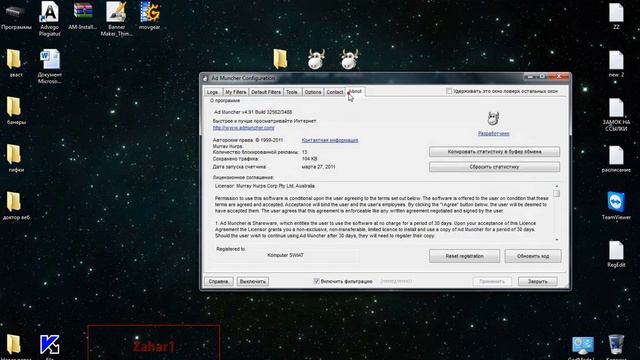Open the Advego Plagiatus desktop shortcut
Image resolution: width=640 pixels, height=360 pixels.
click(49, 18)
